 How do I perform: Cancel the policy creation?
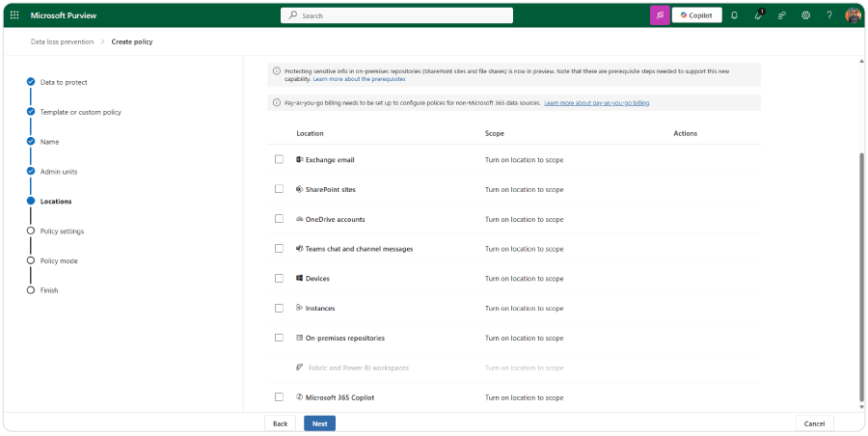coord(814,423)
